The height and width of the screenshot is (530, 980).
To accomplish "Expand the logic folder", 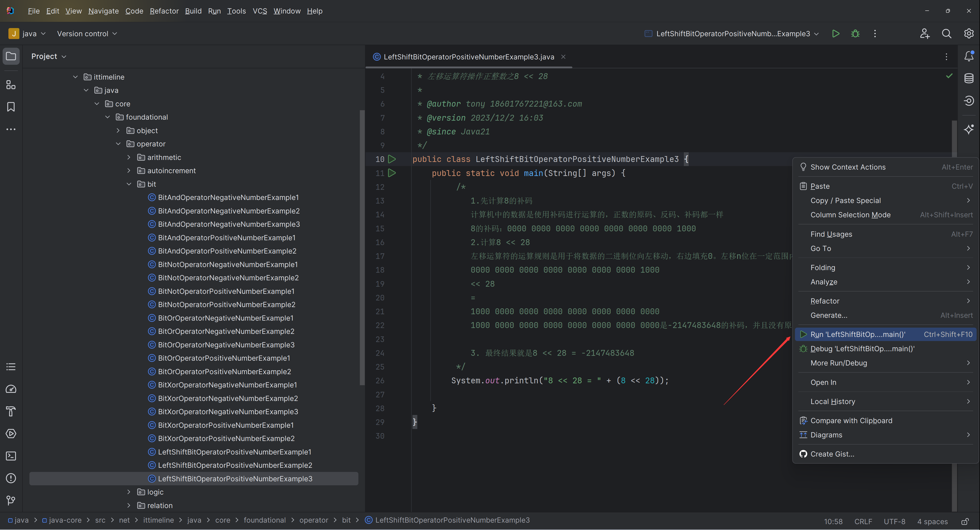I will (x=129, y=492).
